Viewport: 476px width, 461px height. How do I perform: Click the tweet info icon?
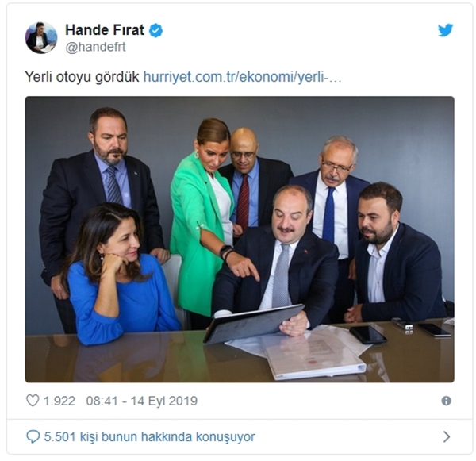446,401
